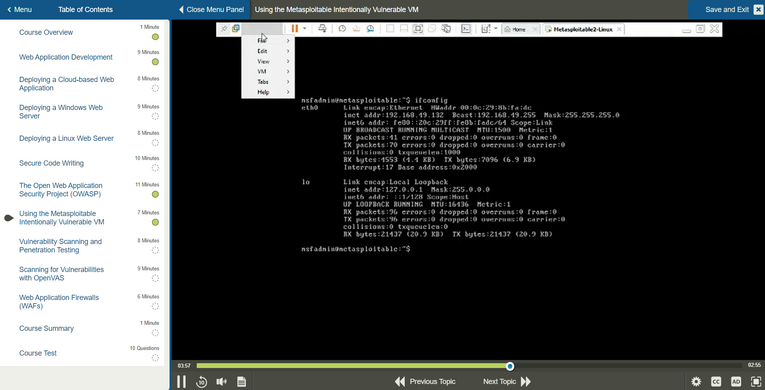Open Scanning for Vulnerabilities with OpenVAS
Screen dimensions: 765x390
(x=61, y=274)
